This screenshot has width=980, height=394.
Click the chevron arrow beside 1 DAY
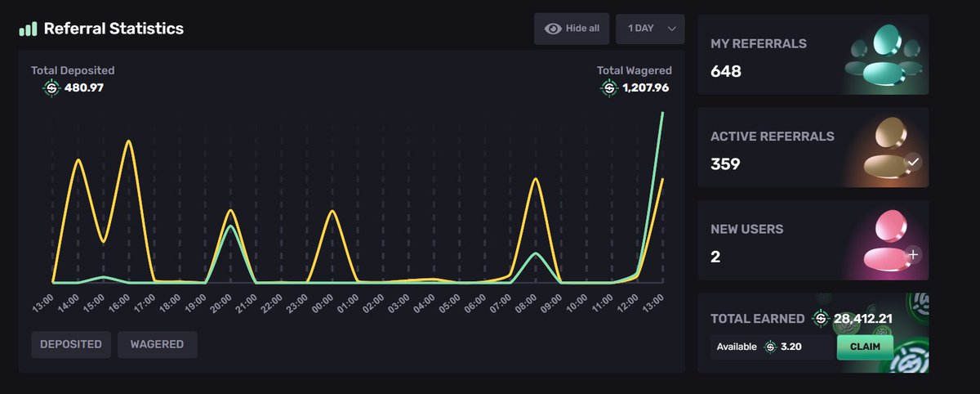pyautogui.click(x=672, y=29)
